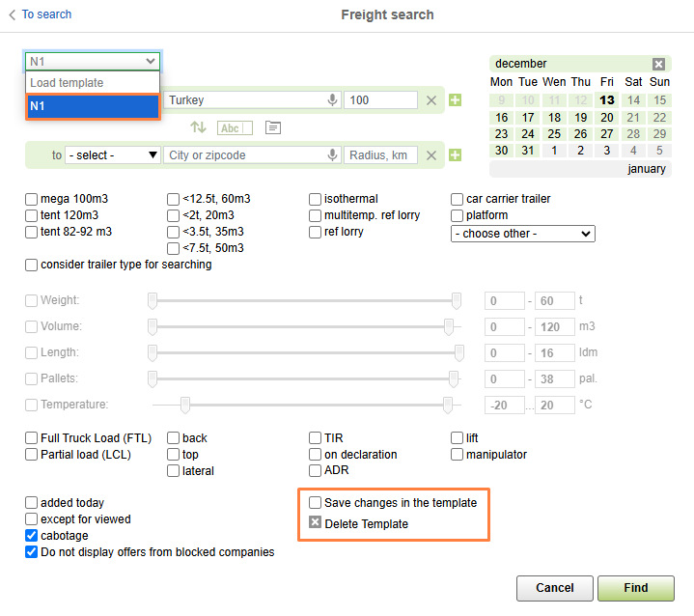Viewport: 694px width, 616px height.
Task: Click the left handle of Temperature slider
Action: pyautogui.click(x=184, y=405)
